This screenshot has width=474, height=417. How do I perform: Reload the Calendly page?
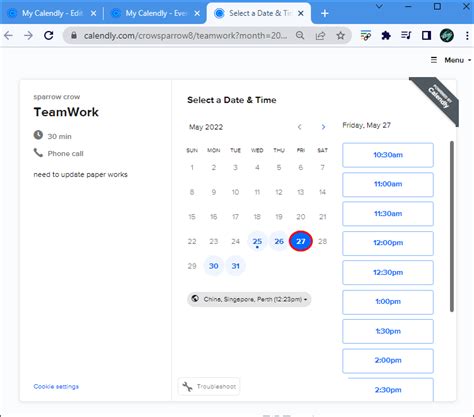point(49,35)
